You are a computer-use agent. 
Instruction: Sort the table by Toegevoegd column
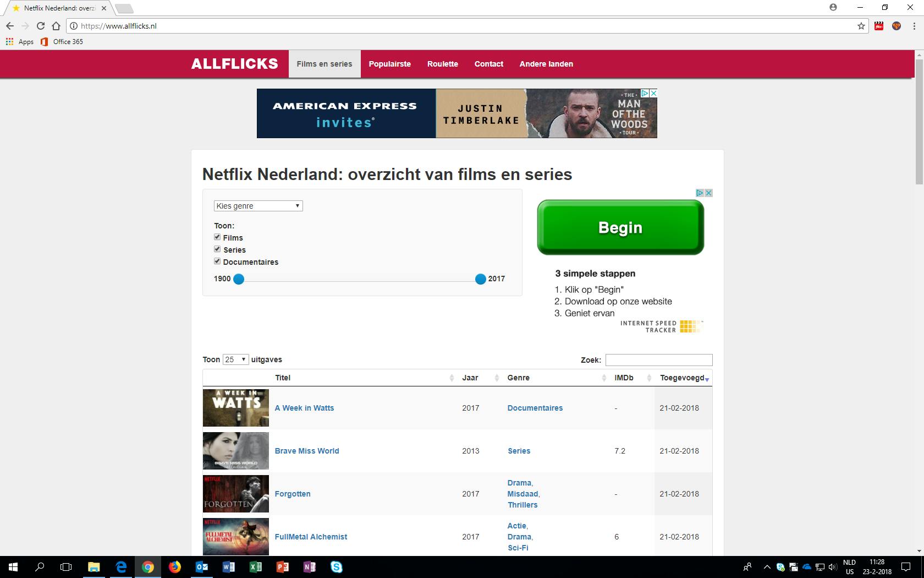click(x=684, y=378)
